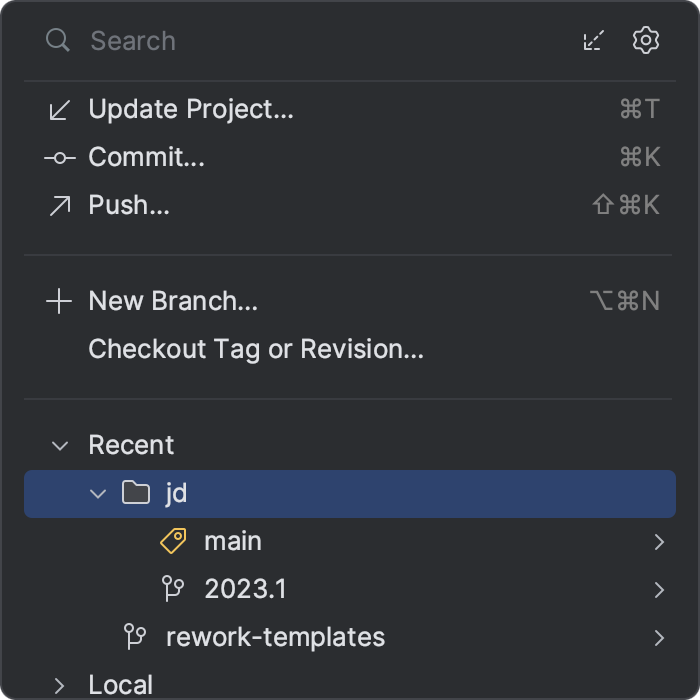This screenshot has height=700, width=700.
Task: Click the Update Project arrow icon
Action: coord(59,109)
